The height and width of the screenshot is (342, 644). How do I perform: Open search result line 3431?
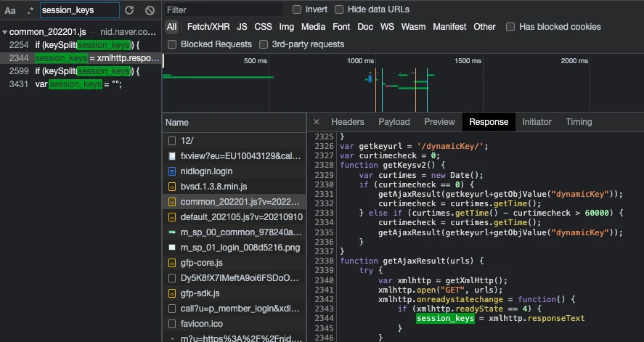pos(81,84)
